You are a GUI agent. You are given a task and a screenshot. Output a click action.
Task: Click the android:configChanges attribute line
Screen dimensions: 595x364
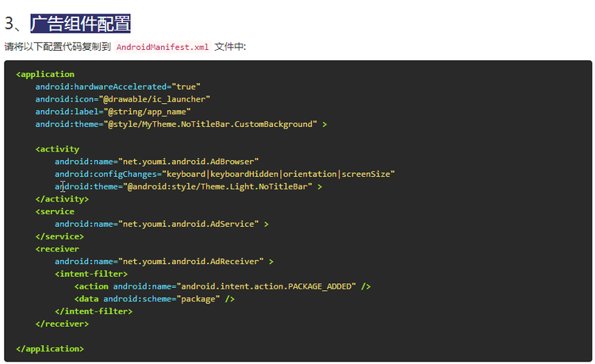[225, 174]
